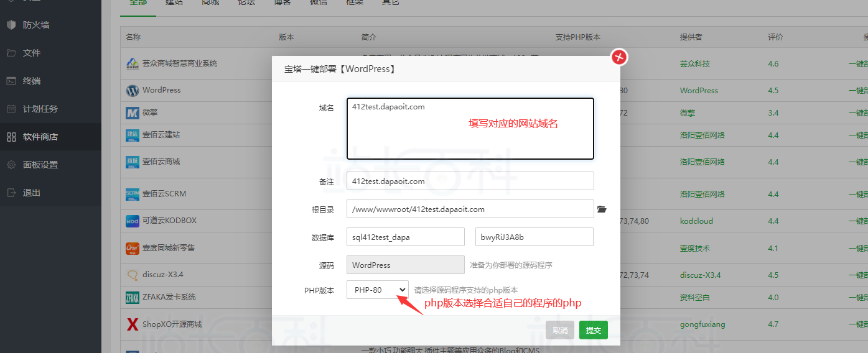868x353 pixels.
Task: Open provider link 壹度技术
Action: point(695,249)
